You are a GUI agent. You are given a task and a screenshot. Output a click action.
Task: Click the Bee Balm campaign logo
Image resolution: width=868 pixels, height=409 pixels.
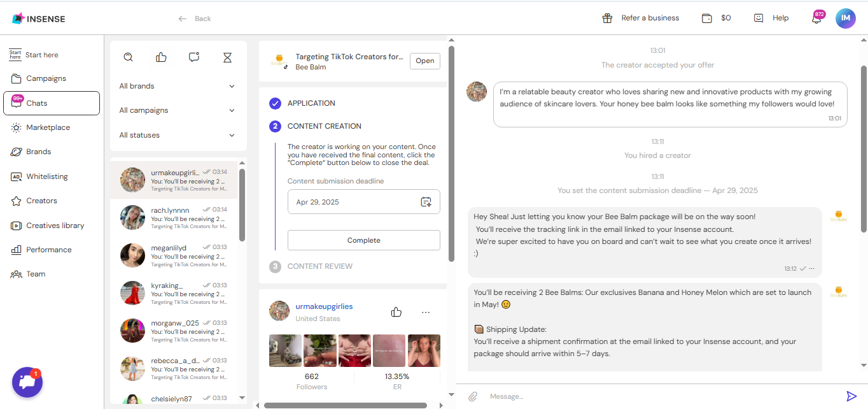pyautogui.click(x=279, y=61)
